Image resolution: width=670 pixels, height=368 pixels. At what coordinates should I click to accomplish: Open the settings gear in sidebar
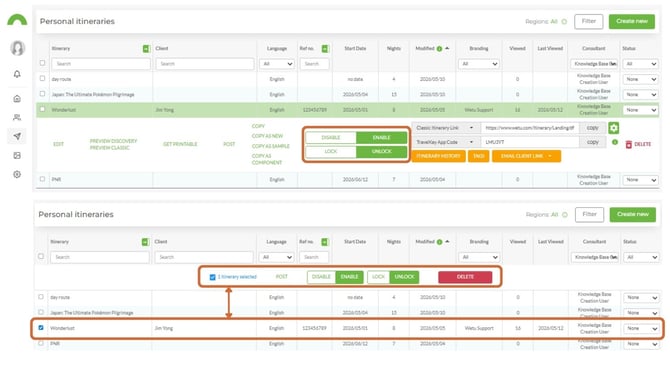coord(17,174)
